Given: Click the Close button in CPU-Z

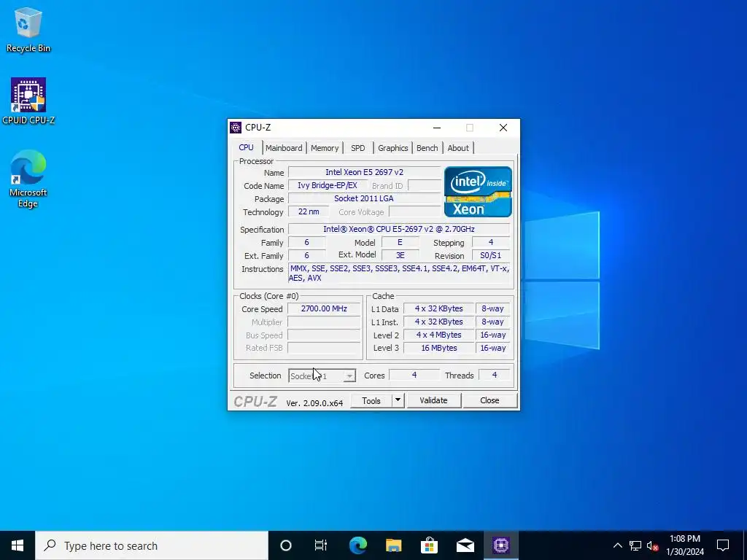Looking at the screenshot, I should (489, 400).
